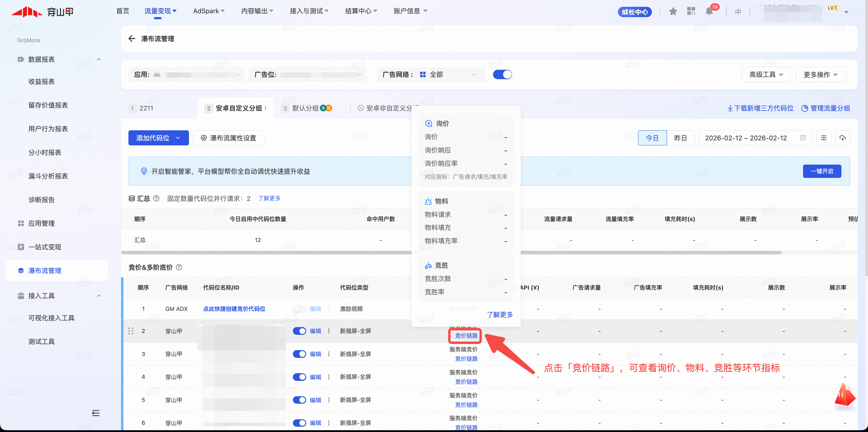868x432 pixels.
Task: Click the date range input field
Action: click(751, 138)
